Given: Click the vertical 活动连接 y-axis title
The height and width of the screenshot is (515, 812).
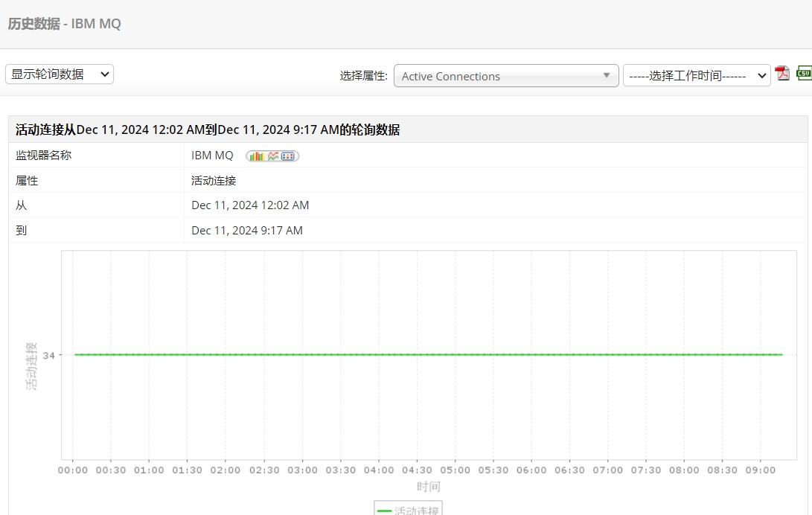Looking at the screenshot, I should (31, 366).
